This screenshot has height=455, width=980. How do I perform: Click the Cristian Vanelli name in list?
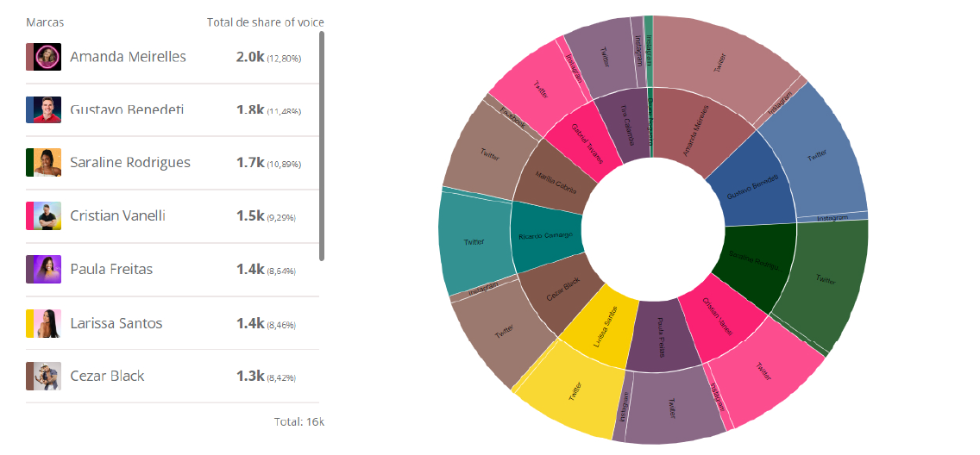117,216
